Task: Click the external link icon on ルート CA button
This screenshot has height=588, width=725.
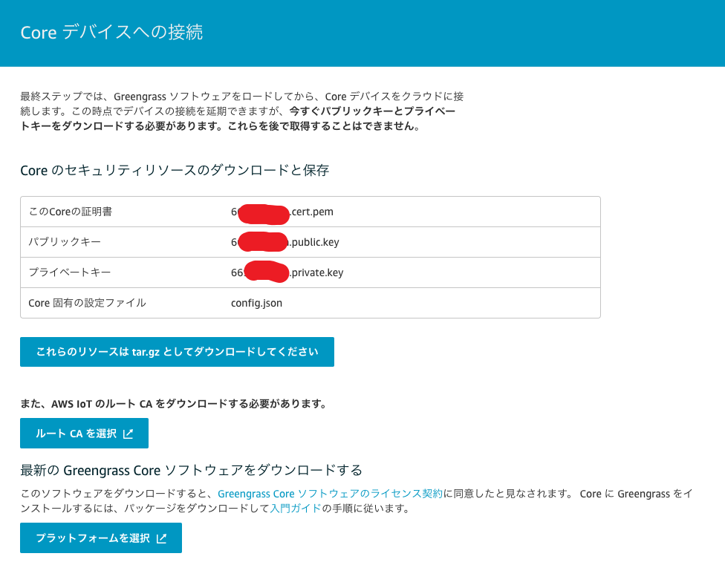Action: (128, 434)
